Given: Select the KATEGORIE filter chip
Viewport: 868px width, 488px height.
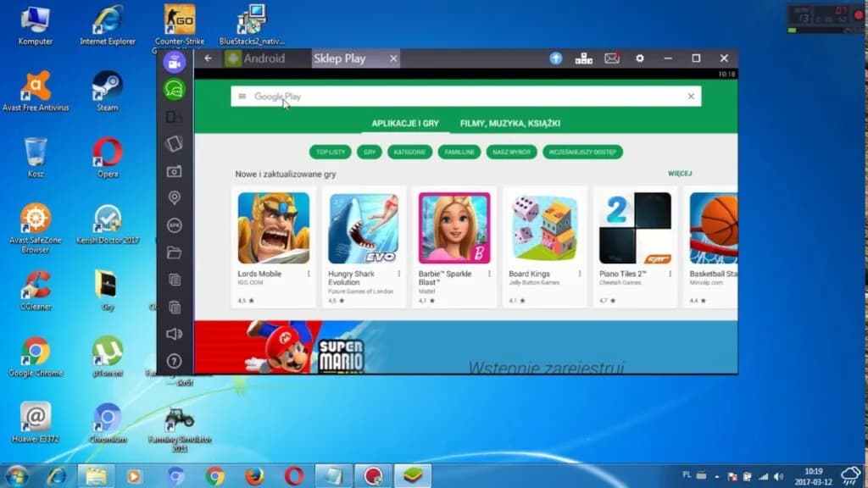Looking at the screenshot, I should pyautogui.click(x=409, y=152).
